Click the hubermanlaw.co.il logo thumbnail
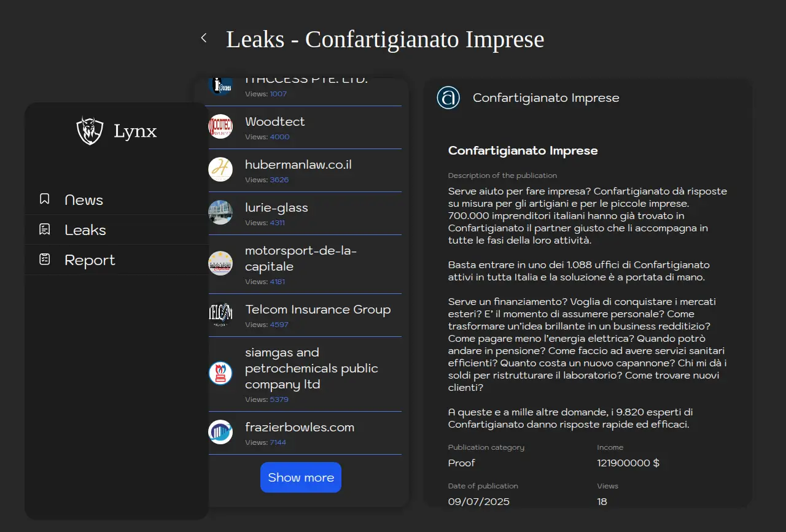 220,169
